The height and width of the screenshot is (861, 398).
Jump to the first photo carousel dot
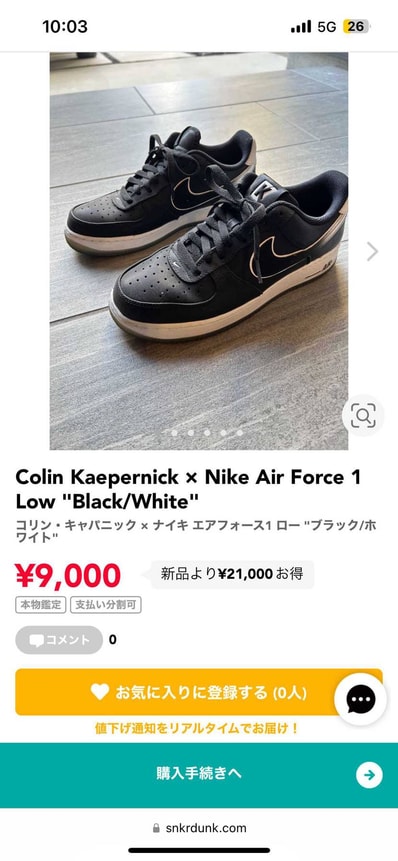174,433
